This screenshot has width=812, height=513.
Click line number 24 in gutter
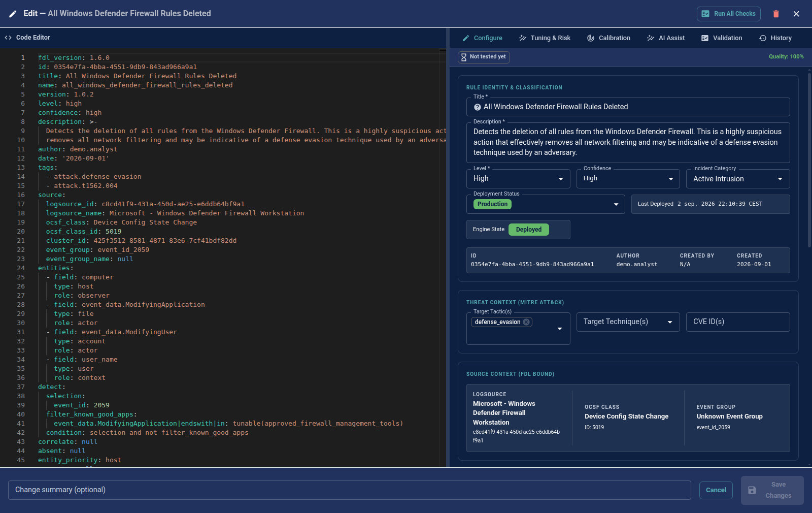coord(21,268)
